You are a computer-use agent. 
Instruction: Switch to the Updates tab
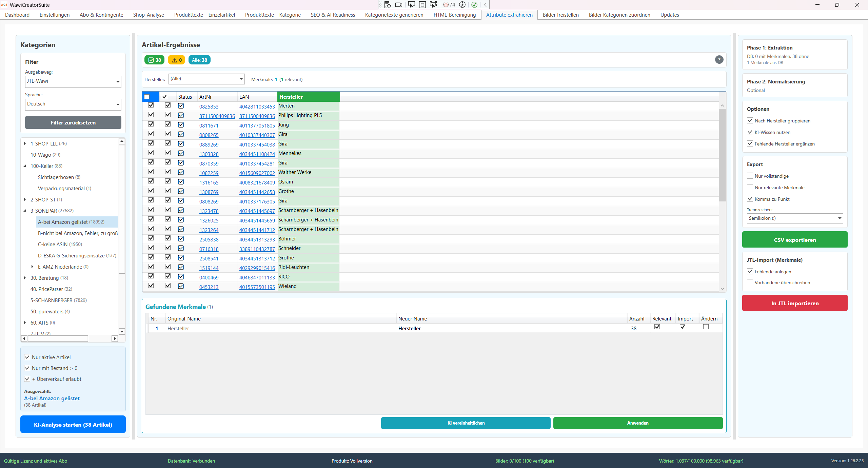coord(670,15)
